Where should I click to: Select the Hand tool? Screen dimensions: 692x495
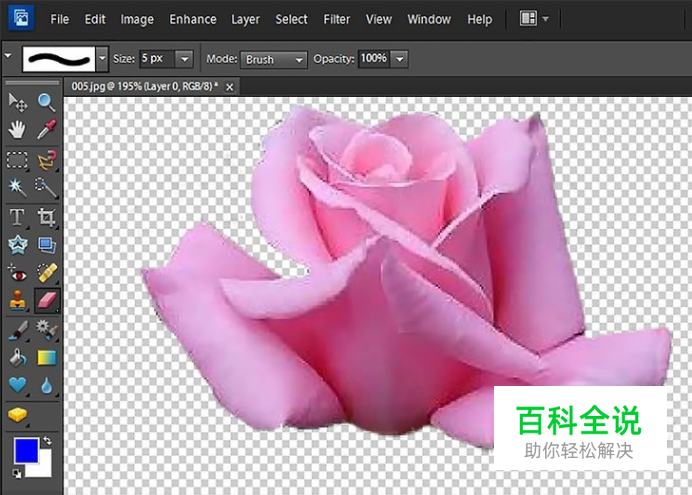[18, 130]
